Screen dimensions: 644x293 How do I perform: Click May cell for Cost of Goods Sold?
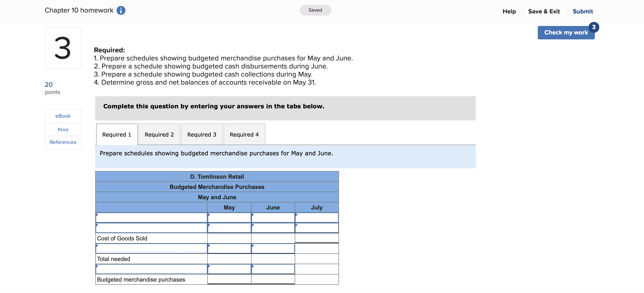coord(229,238)
